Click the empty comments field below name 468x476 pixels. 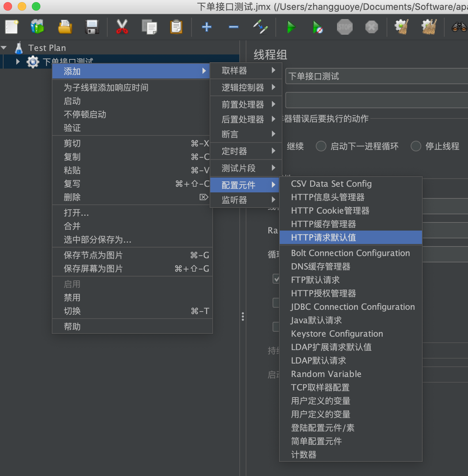[x=377, y=100]
